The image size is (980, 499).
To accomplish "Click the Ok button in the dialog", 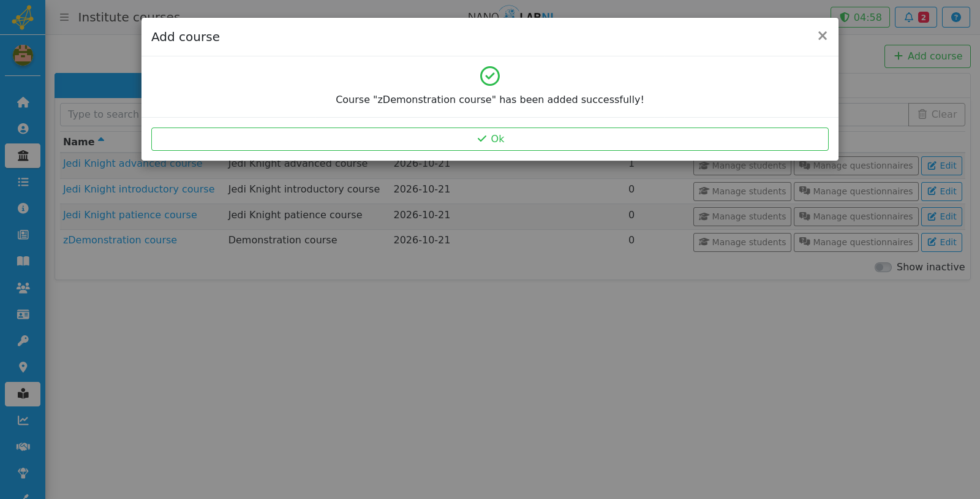I will coord(490,139).
